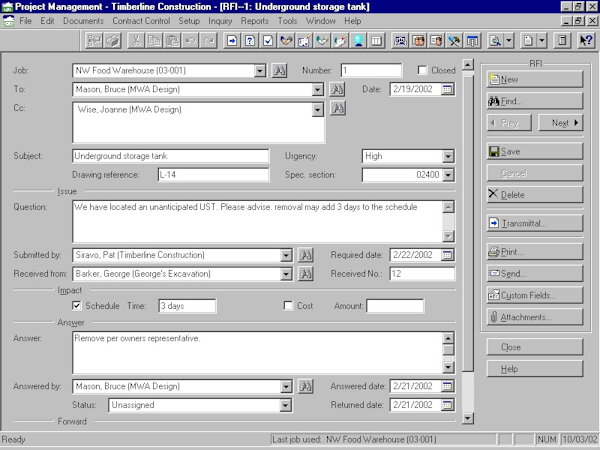Click the binoculars lookup icon beside Job field
This screenshot has height=450, width=600.
pos(279,71)
